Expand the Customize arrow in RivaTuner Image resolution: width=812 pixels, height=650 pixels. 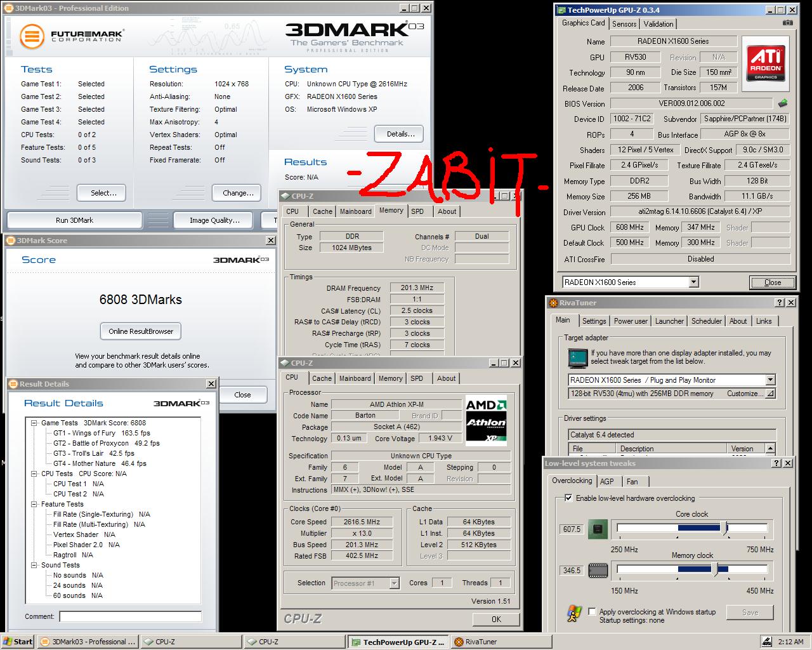coord(770,394)
